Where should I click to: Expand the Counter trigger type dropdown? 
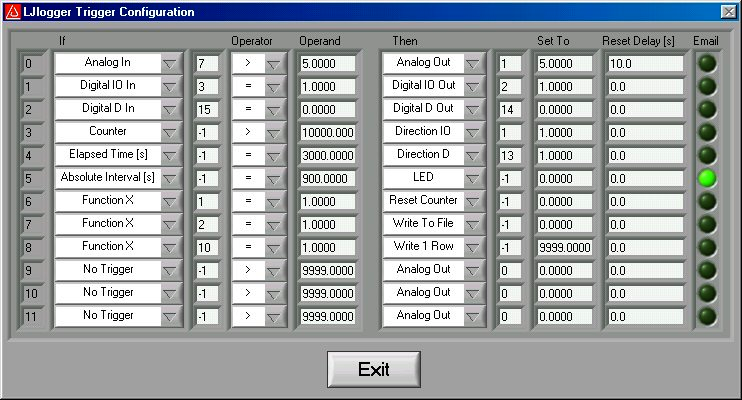[x=169, y=133]
